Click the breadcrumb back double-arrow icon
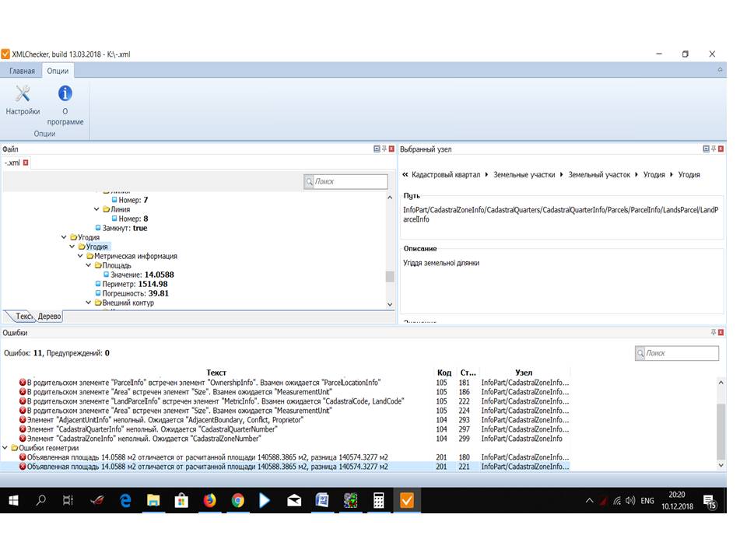747x560 pixels. coord(405,175)
